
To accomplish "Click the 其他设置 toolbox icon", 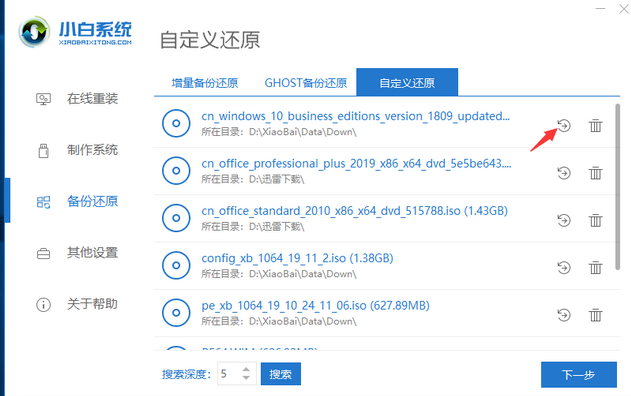I will 43,254.
